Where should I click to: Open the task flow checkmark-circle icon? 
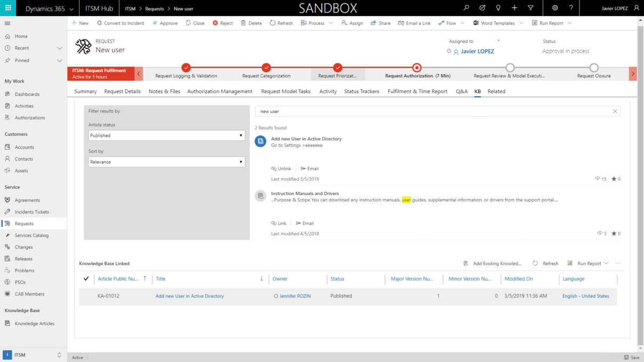482,8
